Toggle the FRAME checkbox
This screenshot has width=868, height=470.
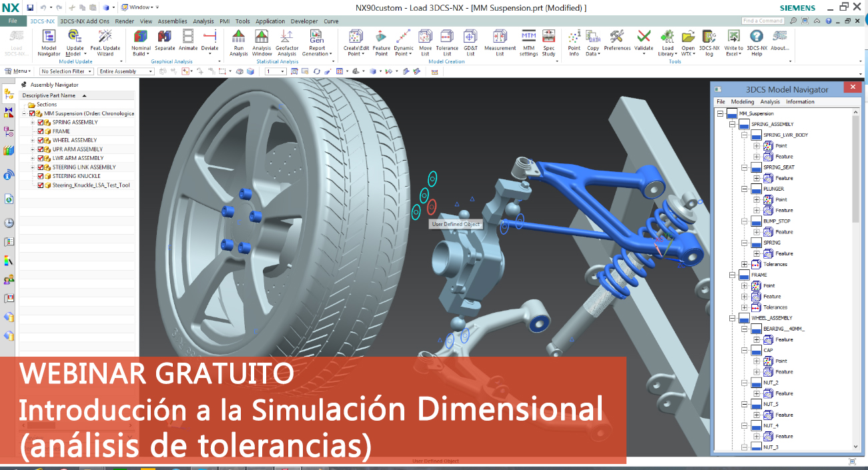point(41,131)
